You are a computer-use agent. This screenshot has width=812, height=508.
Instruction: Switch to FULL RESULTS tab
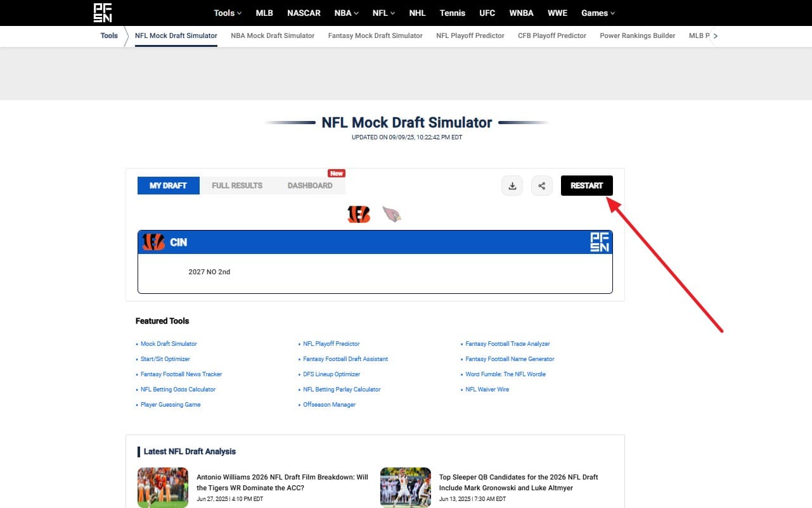[x=237, y=186]
